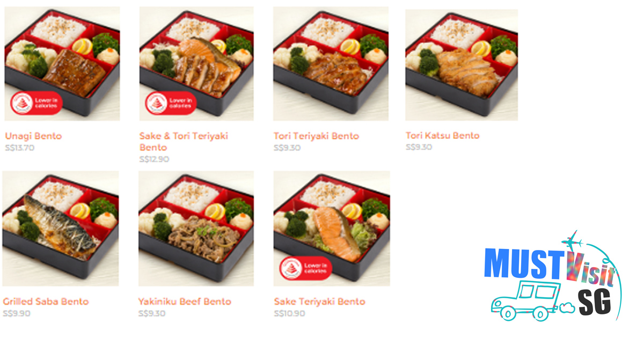Open the Tori Teriyaki Bento photo
644x338 pixels.
tap(331, 63)
